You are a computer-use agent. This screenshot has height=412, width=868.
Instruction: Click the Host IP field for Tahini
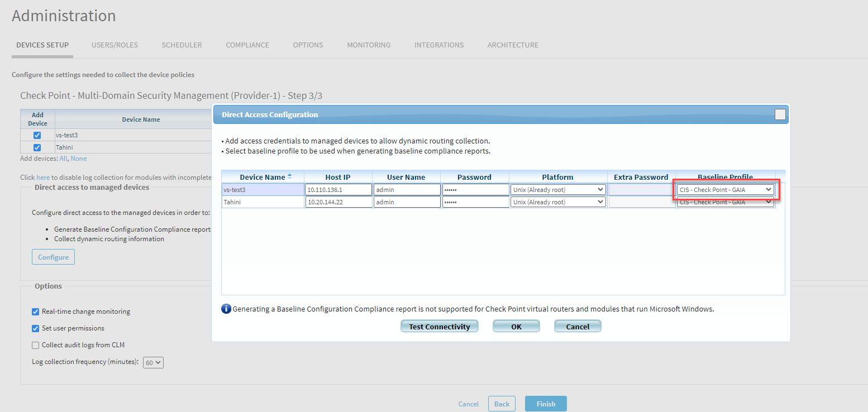pos(338,202)
